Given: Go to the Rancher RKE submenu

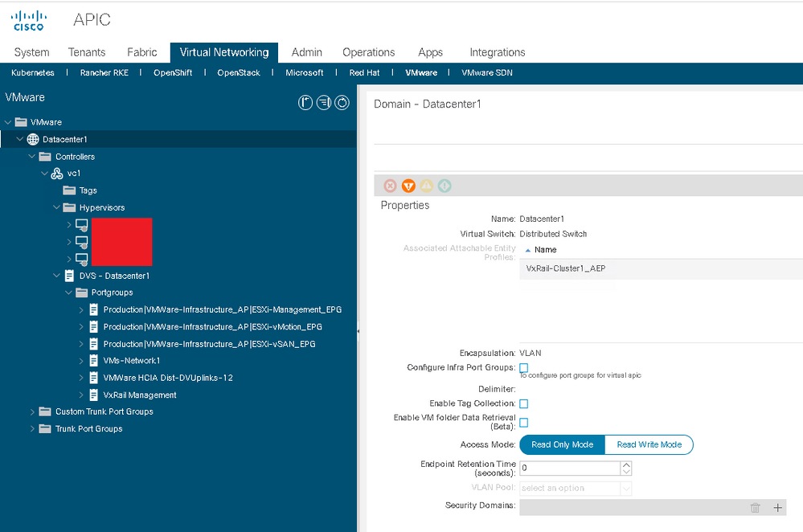Looking at the screenshot, I should coord(104,72).
